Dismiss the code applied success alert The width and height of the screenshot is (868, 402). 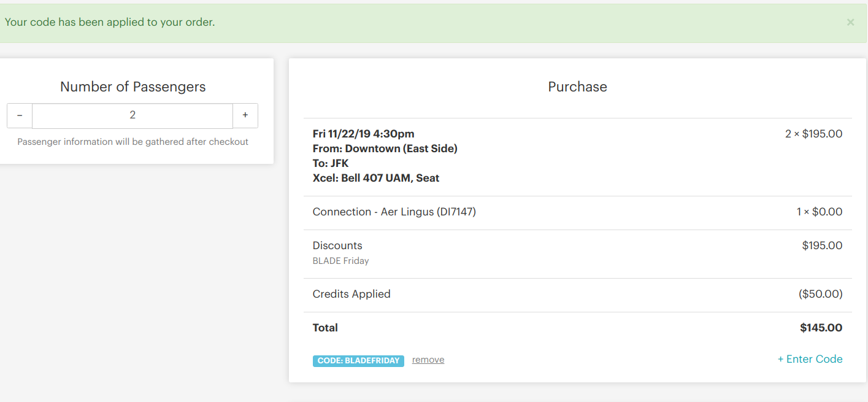click(850, 23)
